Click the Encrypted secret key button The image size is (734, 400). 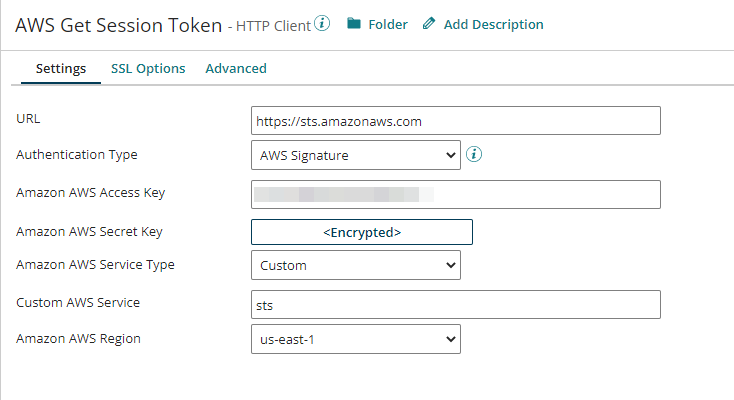coord(361,232)
